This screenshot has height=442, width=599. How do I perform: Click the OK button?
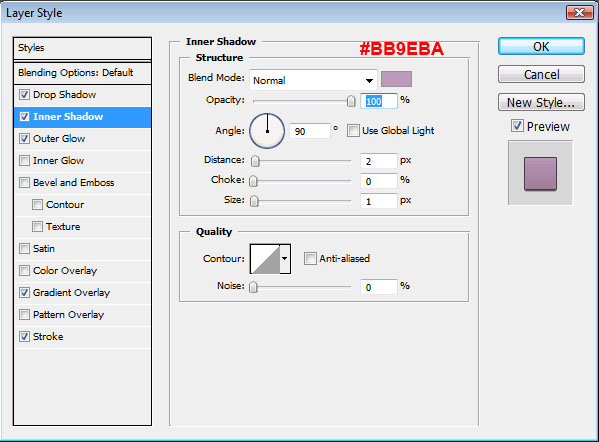[x=541, y=47]
